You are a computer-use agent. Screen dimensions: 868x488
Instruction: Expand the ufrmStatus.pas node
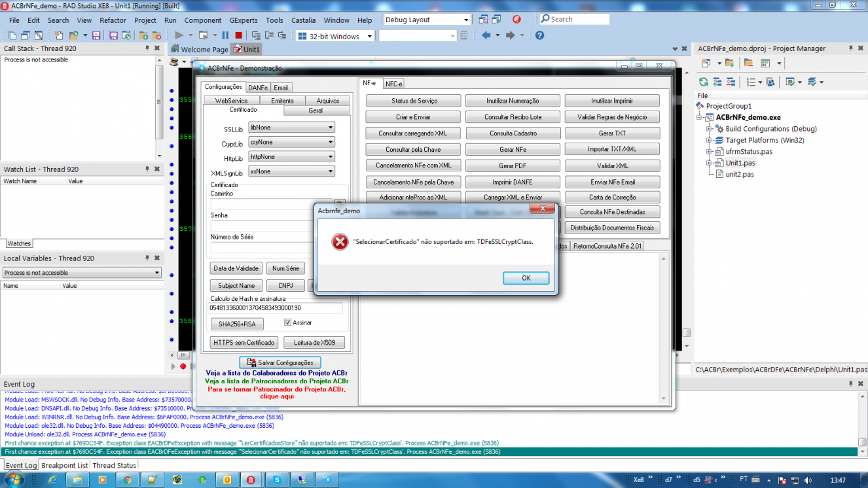point(708,151)
